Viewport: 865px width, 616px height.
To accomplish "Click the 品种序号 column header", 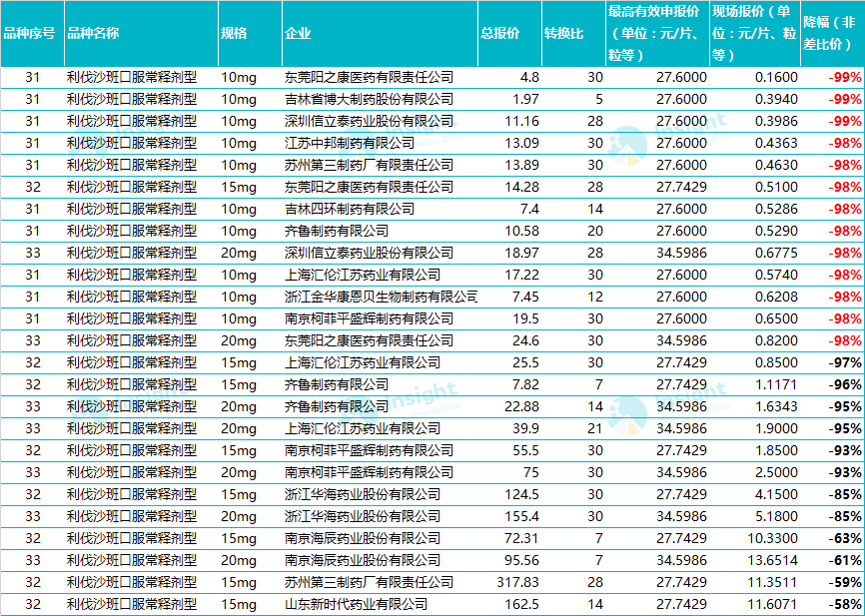I will click(x=32, y=33).
